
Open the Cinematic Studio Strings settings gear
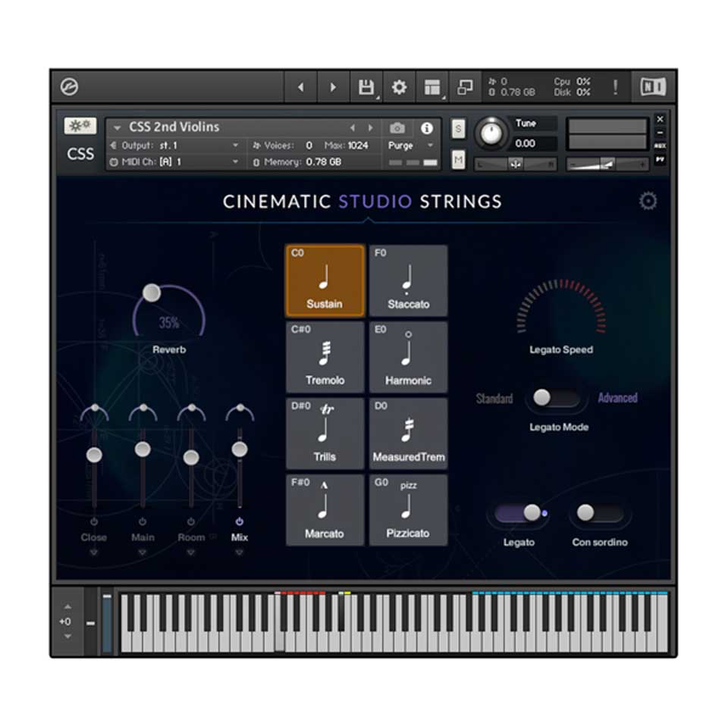click(x=648, y=201)
